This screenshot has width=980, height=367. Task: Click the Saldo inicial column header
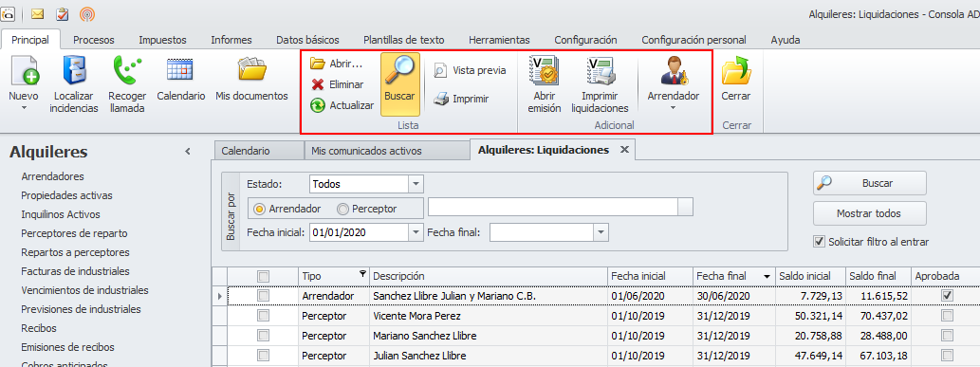[810, 276]
